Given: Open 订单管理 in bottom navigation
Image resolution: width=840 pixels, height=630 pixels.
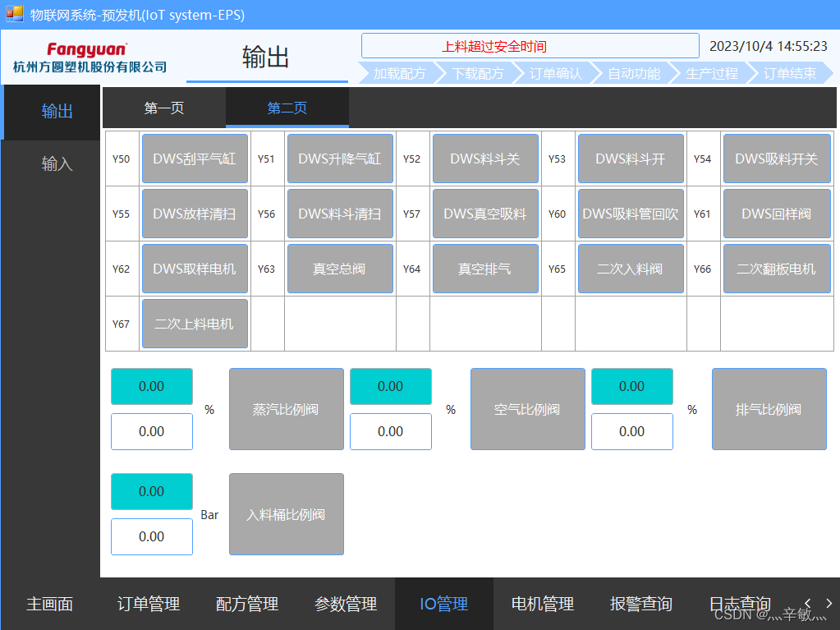Looking at the screenshot, I should (x=149, y=604).
